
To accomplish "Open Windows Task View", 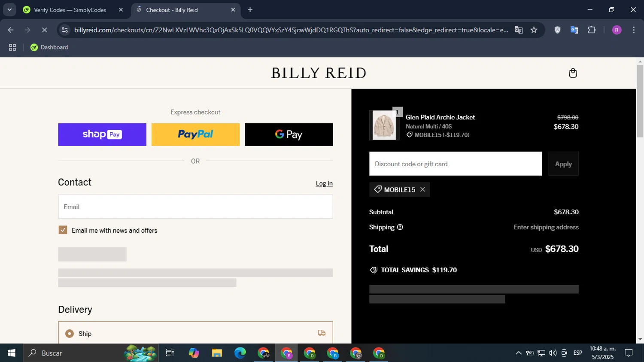I will point(170,353).
